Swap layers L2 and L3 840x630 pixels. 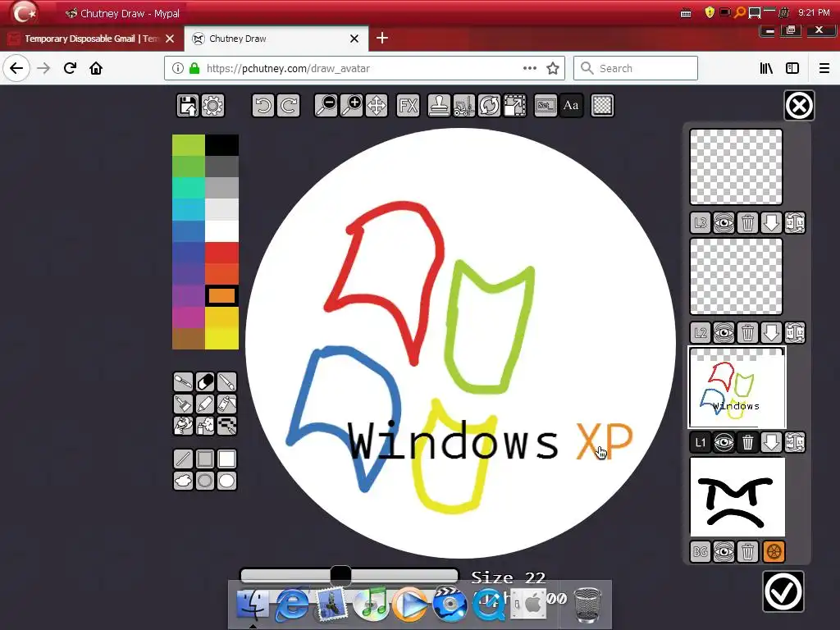point(795,223)
